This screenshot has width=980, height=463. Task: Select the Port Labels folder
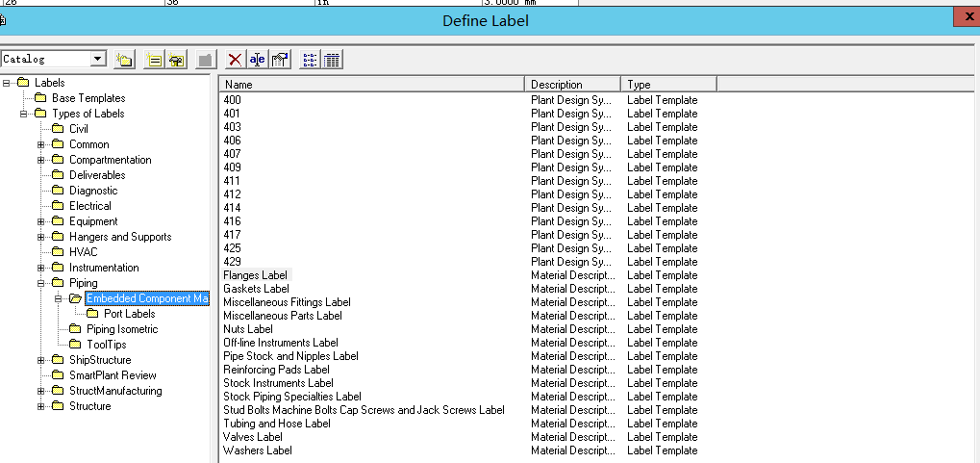[x=129, y=314]
